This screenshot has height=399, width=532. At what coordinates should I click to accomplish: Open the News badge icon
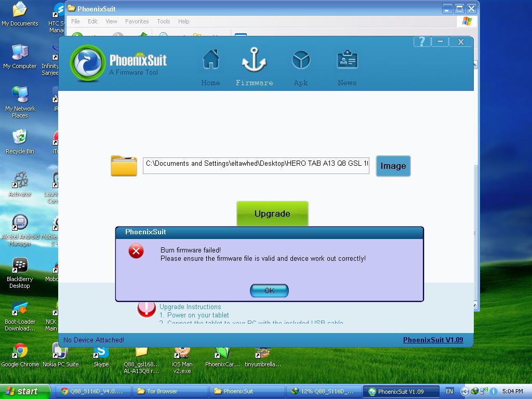347,60
